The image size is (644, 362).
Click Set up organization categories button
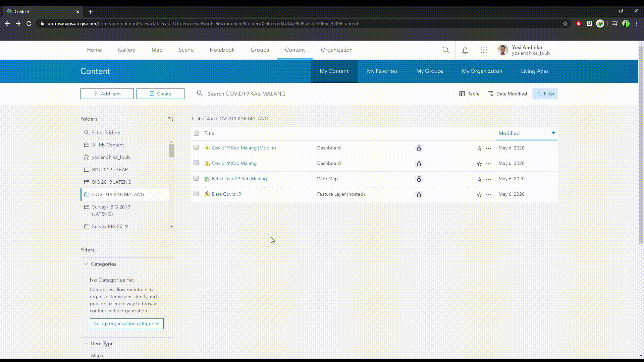pyautogui.click(x=126, y=324)
